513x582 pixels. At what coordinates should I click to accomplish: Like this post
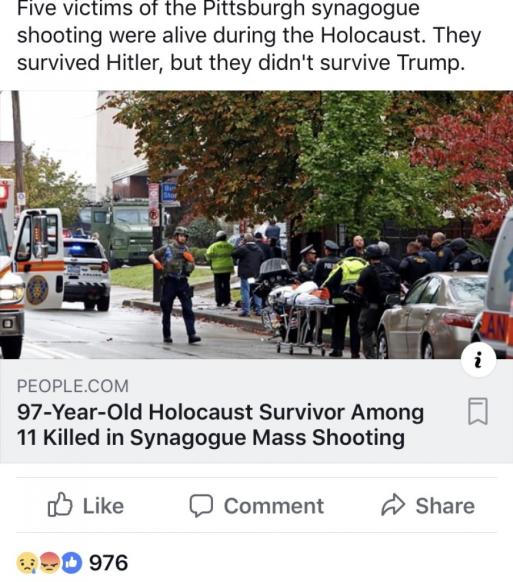pyautogui.click(x=86, y=505)
